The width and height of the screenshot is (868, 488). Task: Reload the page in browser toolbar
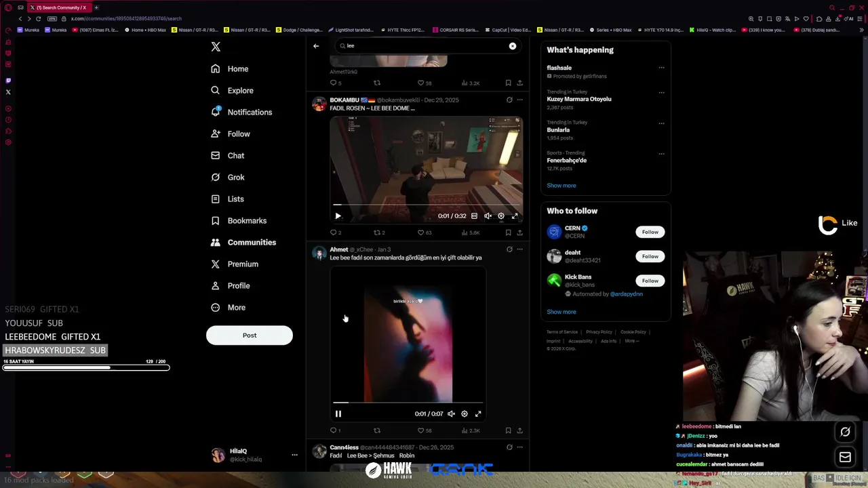pos(38,18)
